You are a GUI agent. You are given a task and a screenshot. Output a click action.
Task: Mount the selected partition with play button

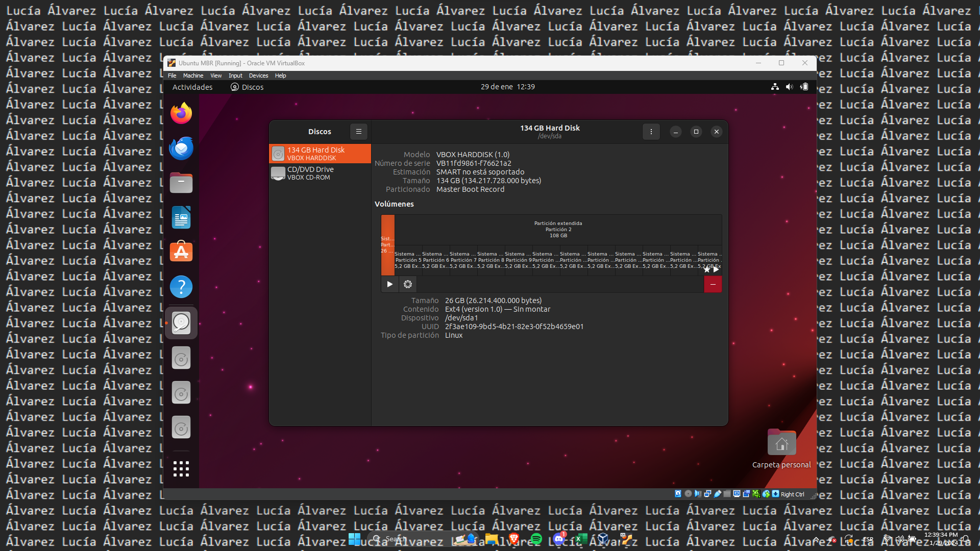click(389, 284)
